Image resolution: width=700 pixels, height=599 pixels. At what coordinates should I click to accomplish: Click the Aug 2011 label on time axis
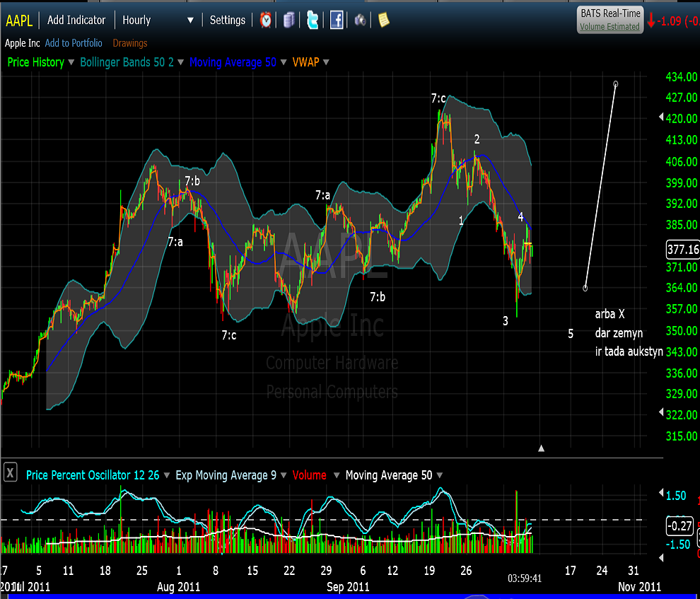tap(178, 586)
